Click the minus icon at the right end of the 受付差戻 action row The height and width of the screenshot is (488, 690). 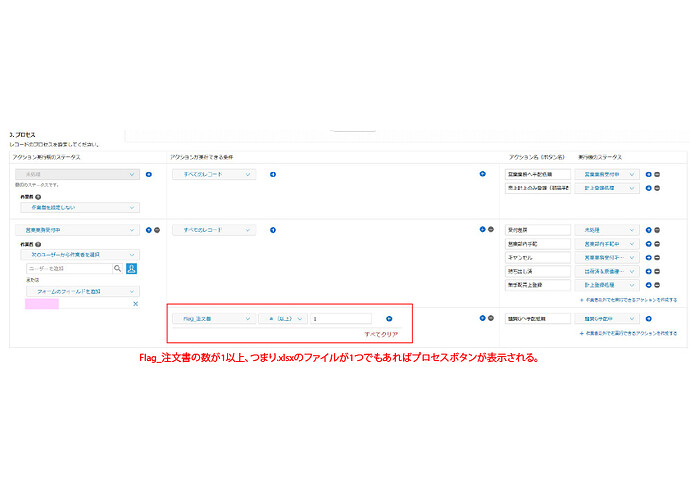pyautogui.click(x=657, y=230)
